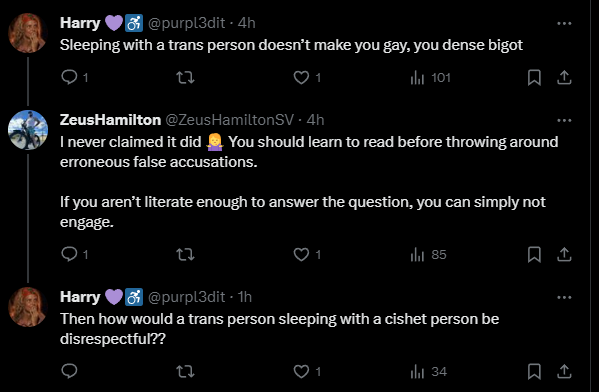The height and width of the screenshot is (392, 599).
Task: Open more options on Harry's latest reply
Action: pyautogui.click(x=564, y=297)
